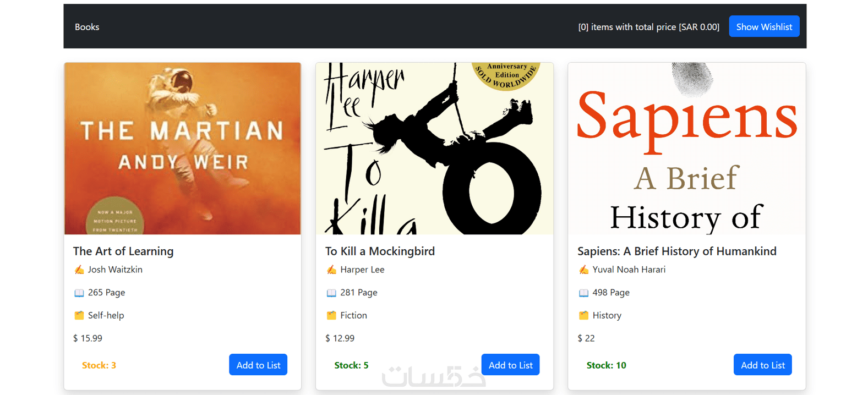Click the writing-hand icon beside Josh Waitzkin
Image resolution: width=868 pixels, height=395 pixels.
click(x=79, y=270)
